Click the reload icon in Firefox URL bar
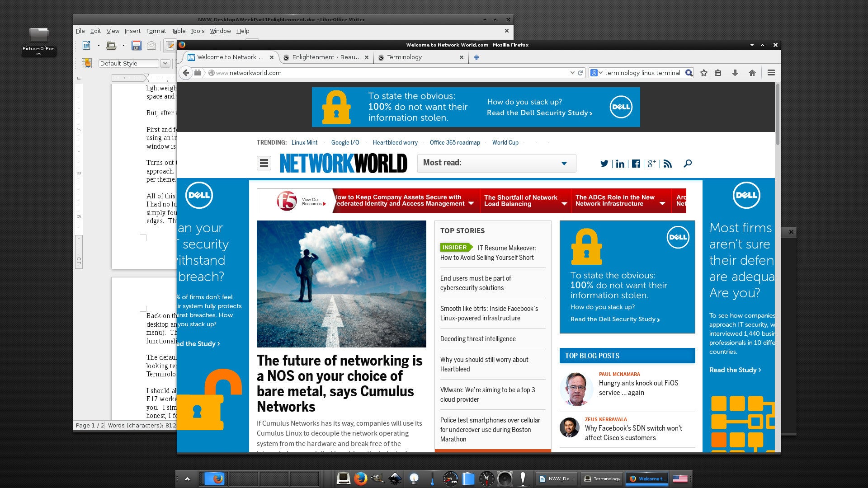The height and width of the screenshot is (488, 868). click(580, 73)
